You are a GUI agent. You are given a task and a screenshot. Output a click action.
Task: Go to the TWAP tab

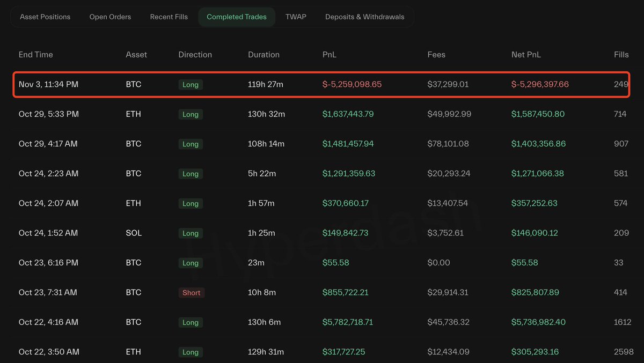coord(296,17)
